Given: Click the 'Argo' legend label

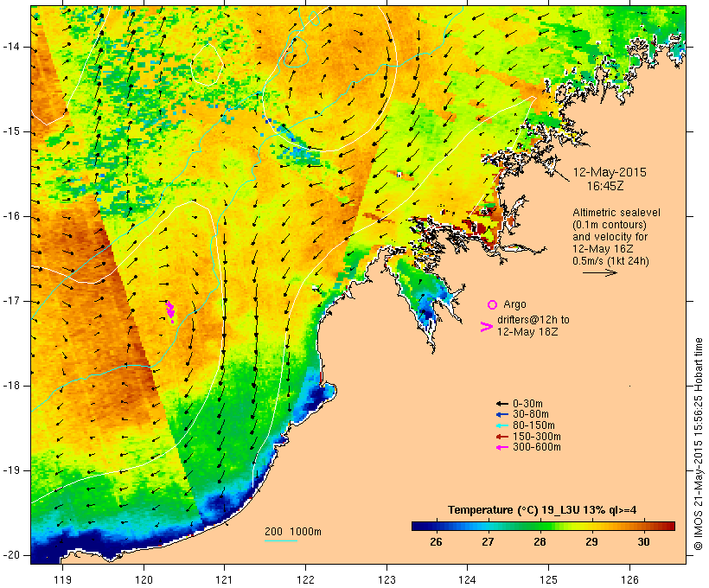Looking at the screenshot, I should (x=514, y=304).
